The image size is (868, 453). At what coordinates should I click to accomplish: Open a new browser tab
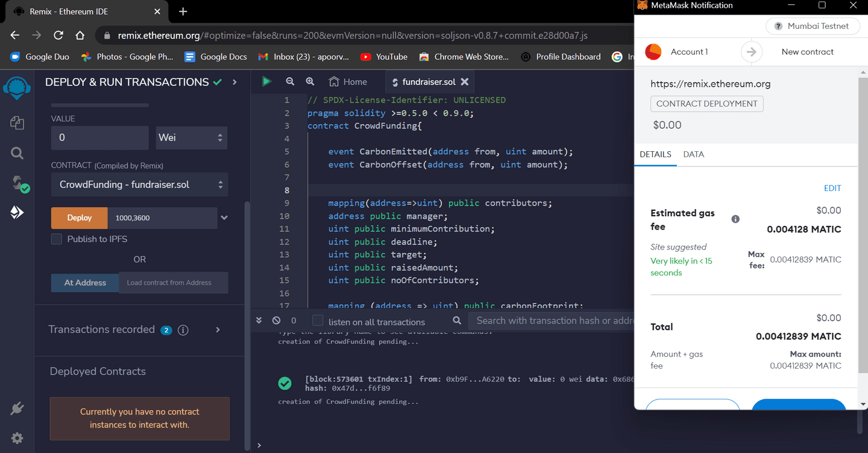click(x=183, y=11)
